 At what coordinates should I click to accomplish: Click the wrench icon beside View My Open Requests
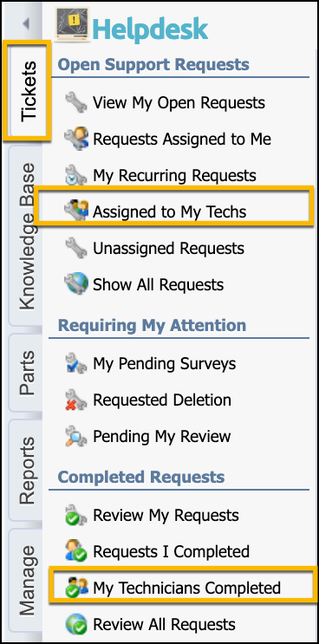point(76,102)
